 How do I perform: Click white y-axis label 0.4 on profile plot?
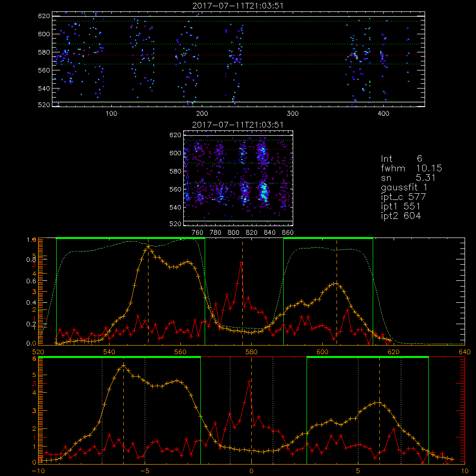[32, 303]
